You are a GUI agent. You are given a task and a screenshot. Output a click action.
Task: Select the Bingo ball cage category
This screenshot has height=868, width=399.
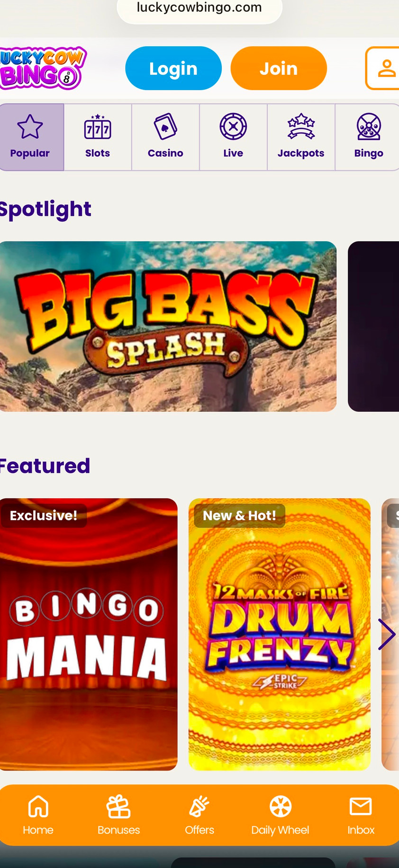[368, 137]
